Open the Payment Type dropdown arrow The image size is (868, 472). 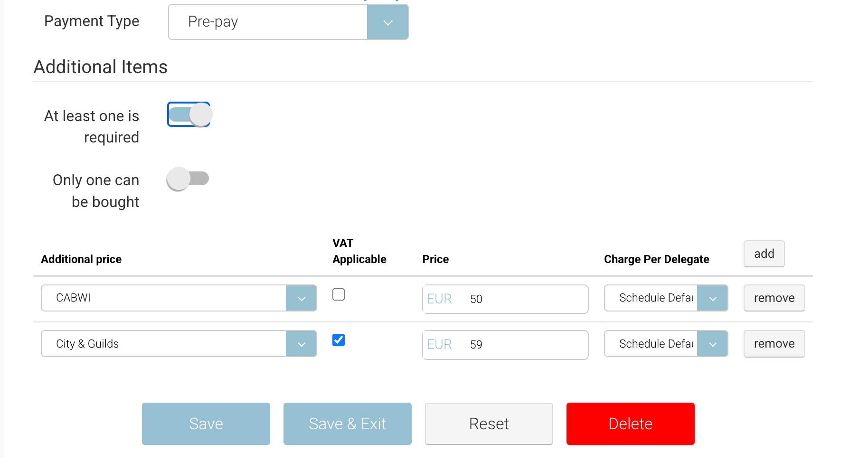pos(387,22)
